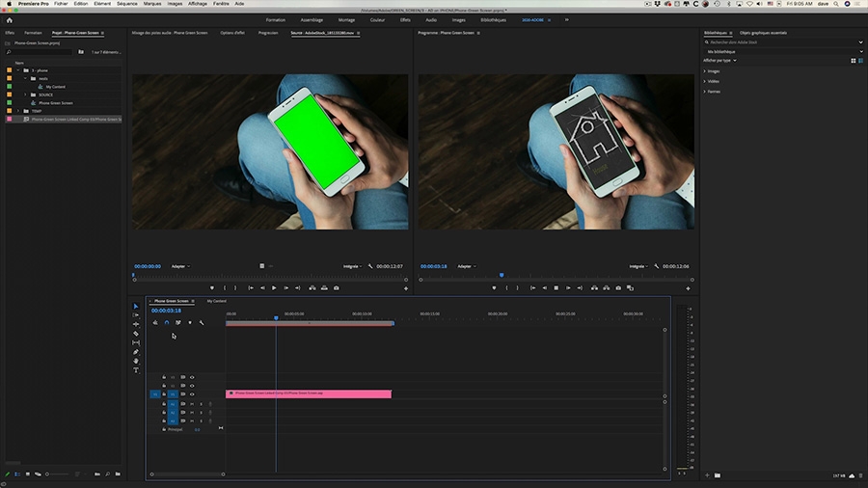
Task: Toggle V3 track output eye icon
Action: click(192, 377)
